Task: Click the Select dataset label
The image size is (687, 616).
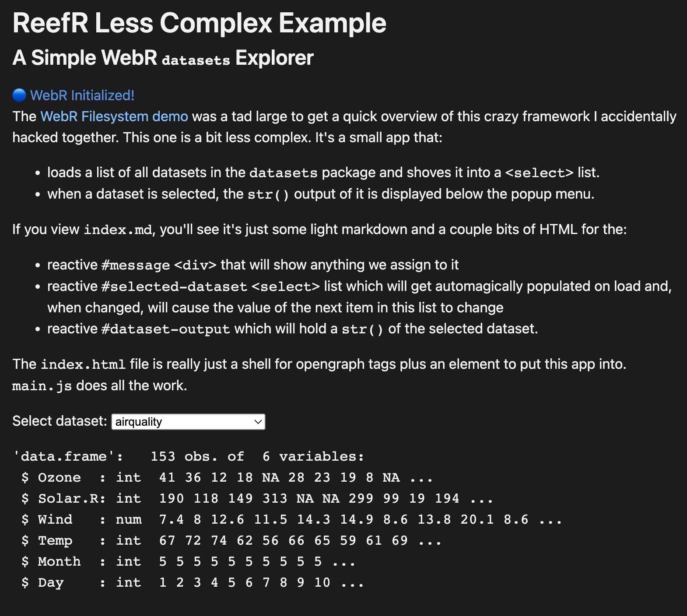Action: pyautogui.click(x=60, y=421)
